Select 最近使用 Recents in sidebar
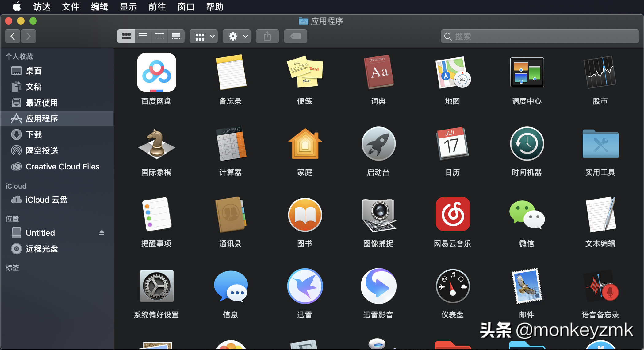The image size is (644, 350). click(x=57, y=103)
